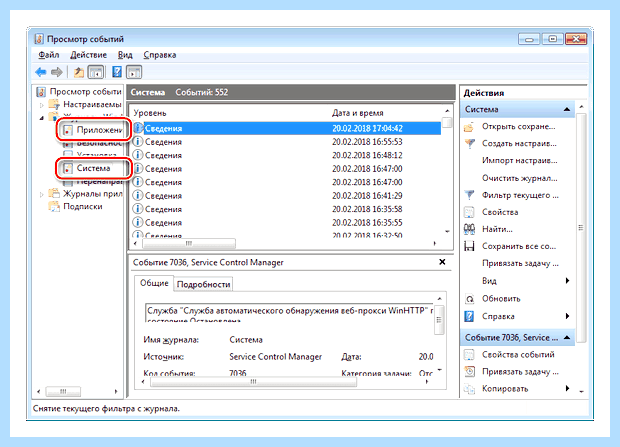Image resolution: width=620 pixels, height=447 pixels.
Task: Click the Копировать icon
Action: pos(469,389)
